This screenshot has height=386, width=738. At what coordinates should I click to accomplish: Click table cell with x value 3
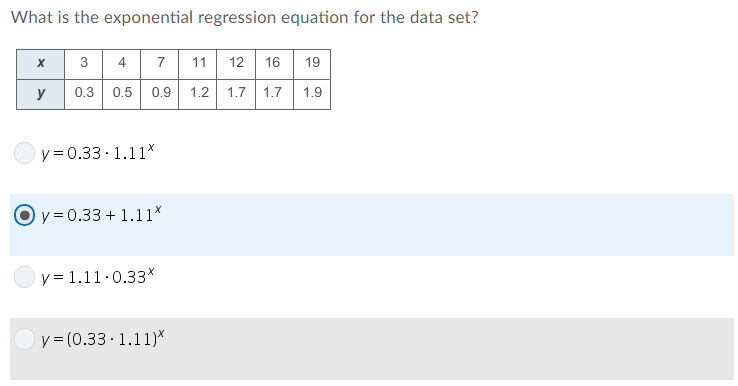coord(84,64)
